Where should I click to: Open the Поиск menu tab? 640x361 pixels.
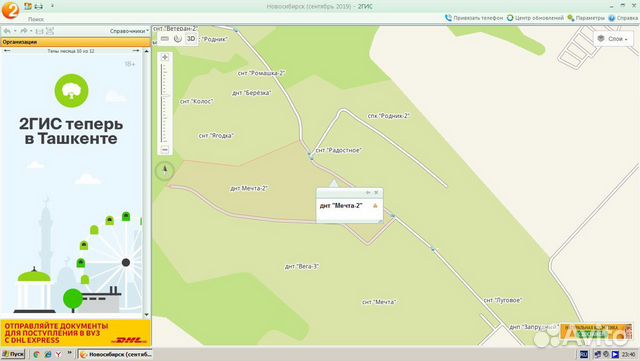pos(36,19)
